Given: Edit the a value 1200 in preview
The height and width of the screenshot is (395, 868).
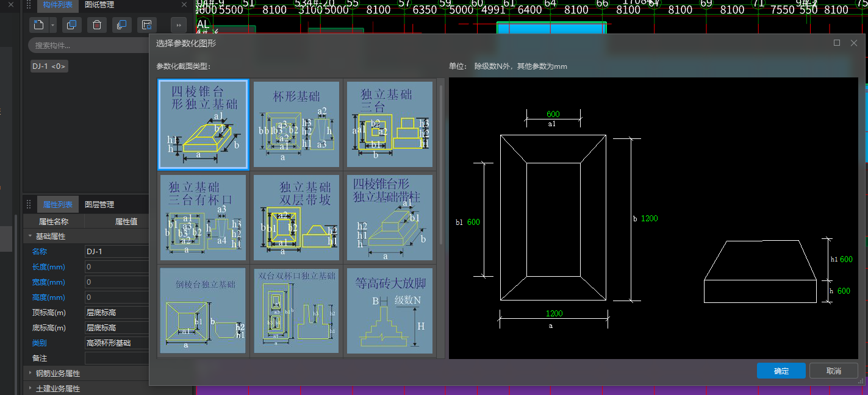Looking at the screenshot, I should [554, 313].
